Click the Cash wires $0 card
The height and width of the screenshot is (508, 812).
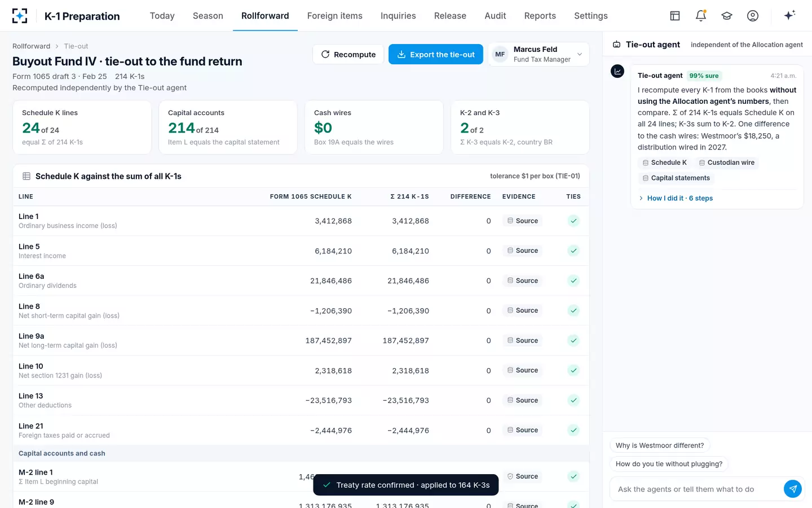click(x=374, y=128)
